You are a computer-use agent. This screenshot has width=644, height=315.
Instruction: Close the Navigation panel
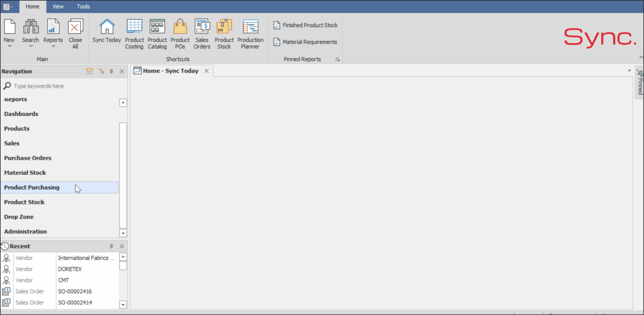122,71
